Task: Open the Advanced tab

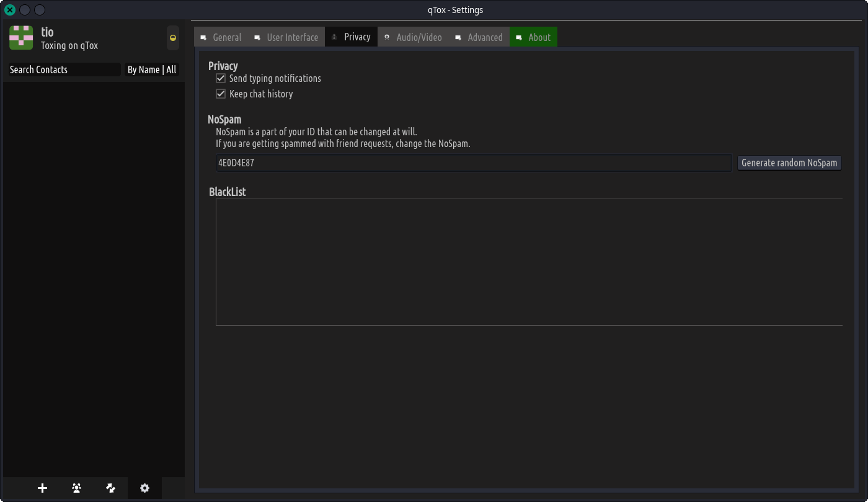Action: click(485, 37)
